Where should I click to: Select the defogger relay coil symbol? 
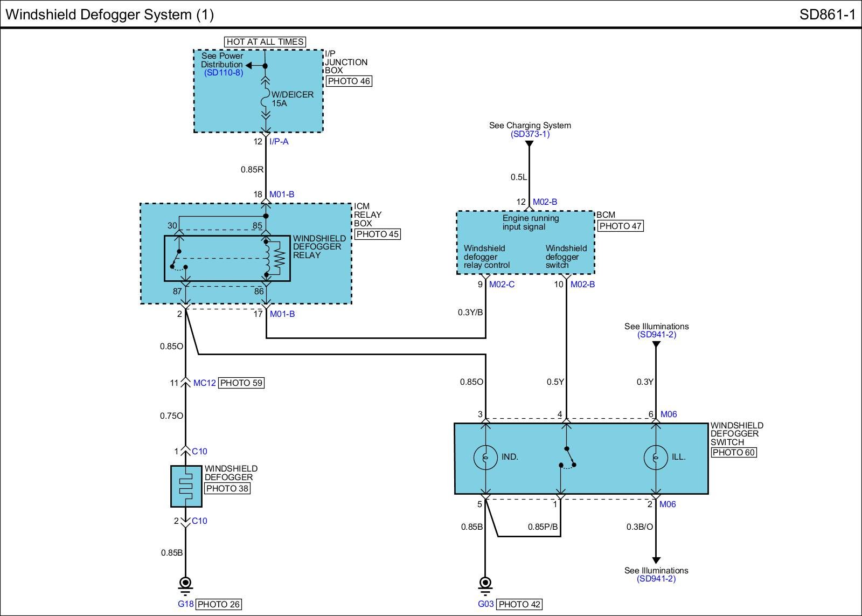[x=266, y=258]
